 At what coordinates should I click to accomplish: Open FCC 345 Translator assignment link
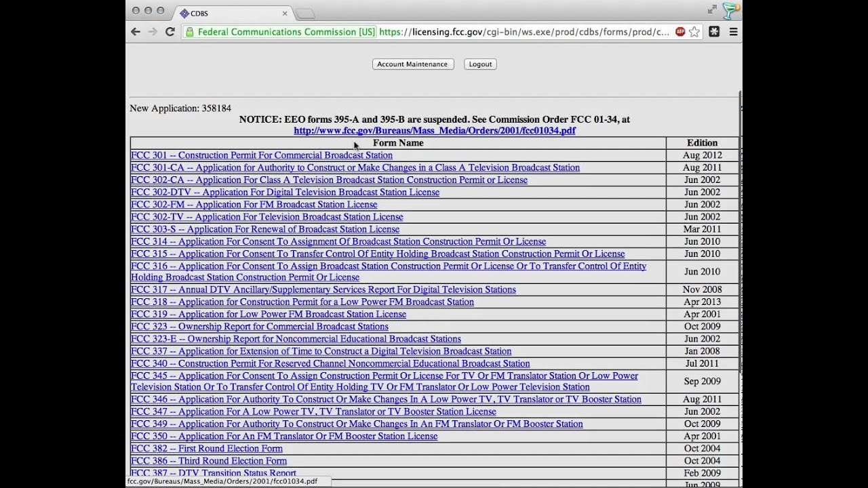(384, 382)
